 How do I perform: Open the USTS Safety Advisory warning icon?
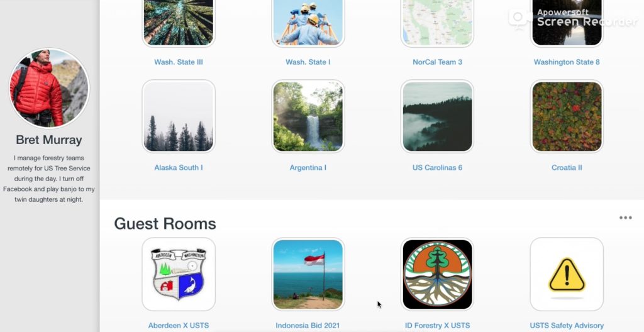pyautogui.click(x=567, y=274)
